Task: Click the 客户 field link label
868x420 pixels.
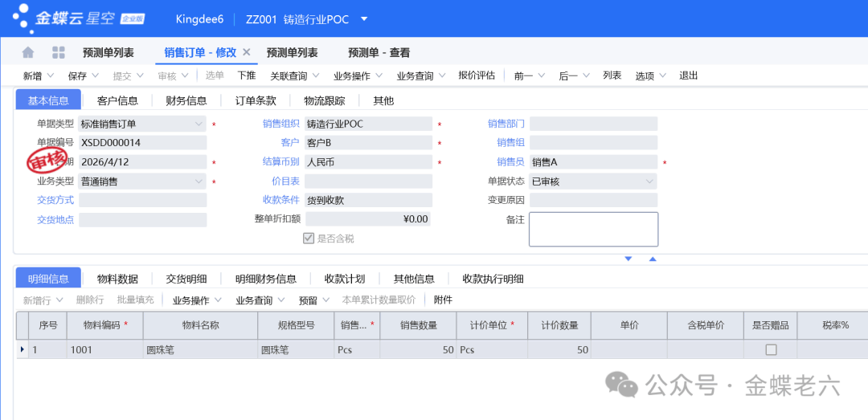Action: 290,143
